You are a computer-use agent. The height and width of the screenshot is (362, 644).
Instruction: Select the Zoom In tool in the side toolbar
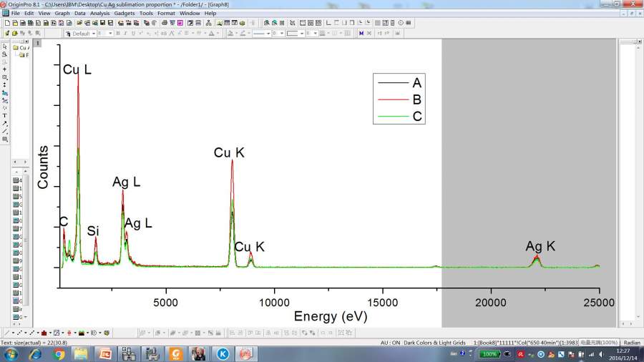tap(4, 54)
